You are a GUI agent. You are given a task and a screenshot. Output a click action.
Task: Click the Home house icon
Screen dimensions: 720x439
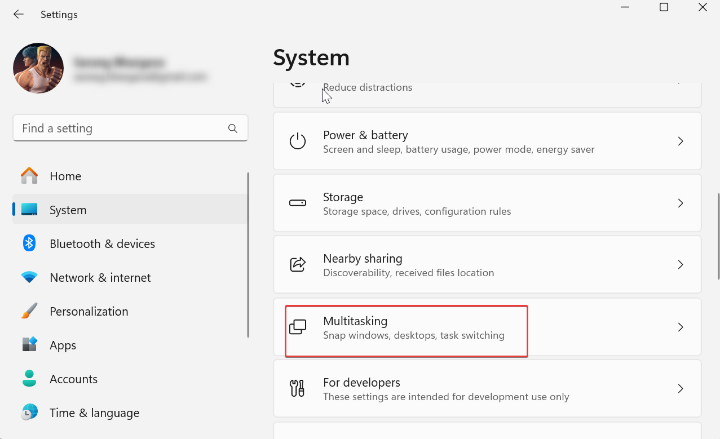tap(30, 176)
